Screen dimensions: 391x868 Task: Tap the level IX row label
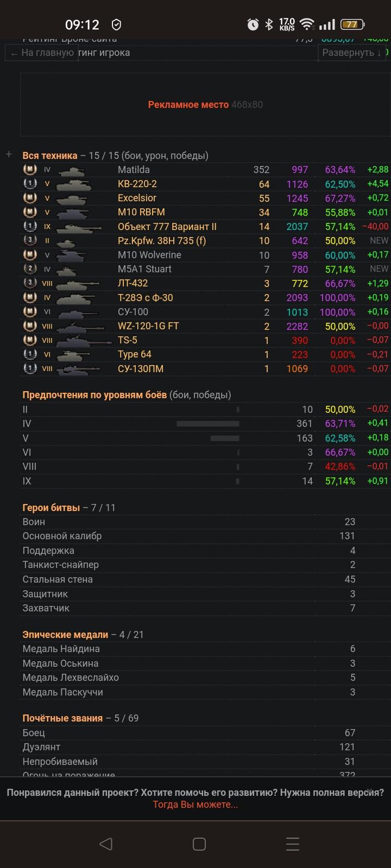pyautogui.click(x=27, y=481)
